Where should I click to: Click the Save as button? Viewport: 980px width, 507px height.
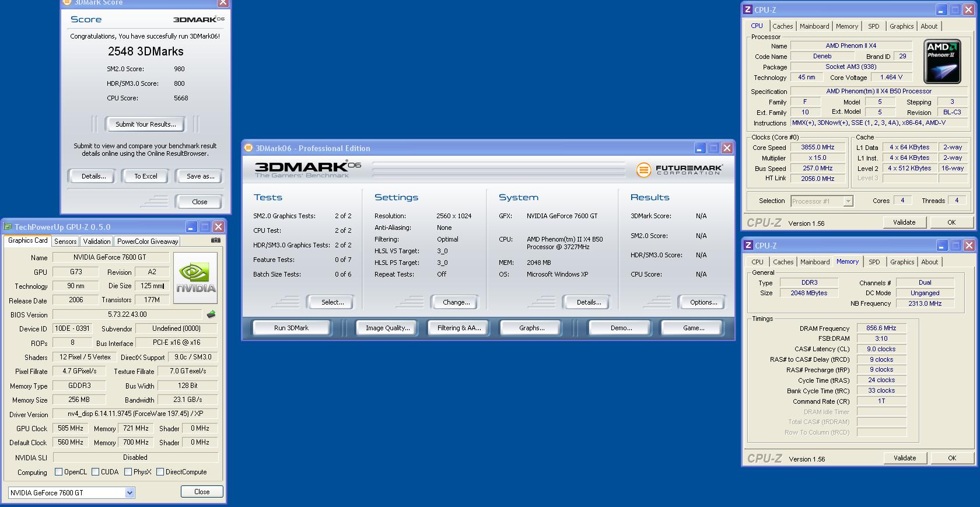point(200,176)
